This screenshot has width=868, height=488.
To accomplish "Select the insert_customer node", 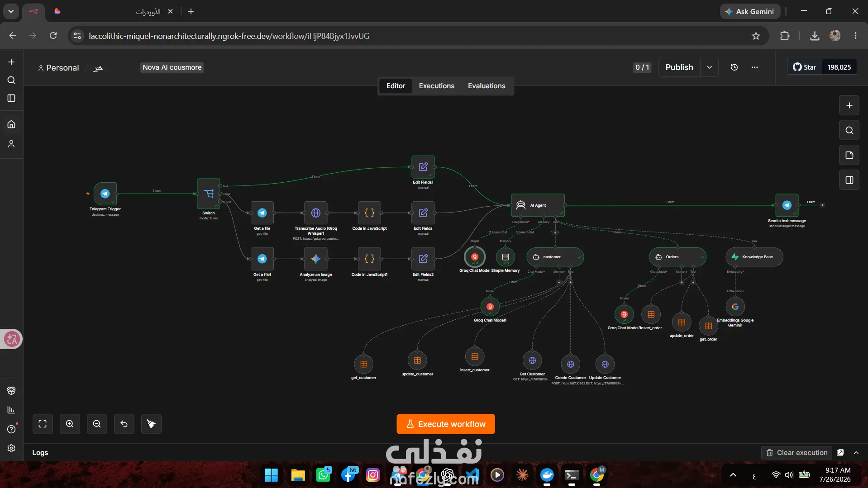I will point(475,356).
